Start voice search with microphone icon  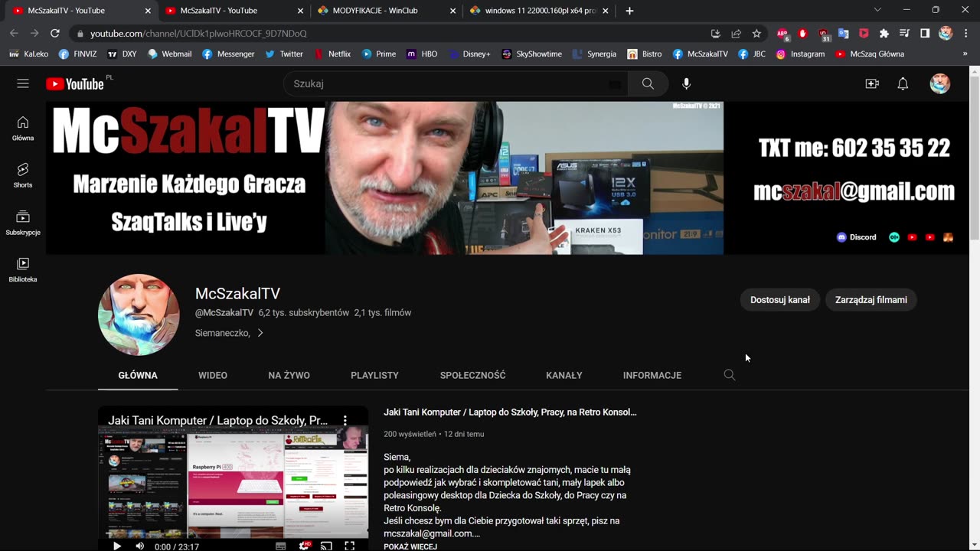tap(686, 83)
